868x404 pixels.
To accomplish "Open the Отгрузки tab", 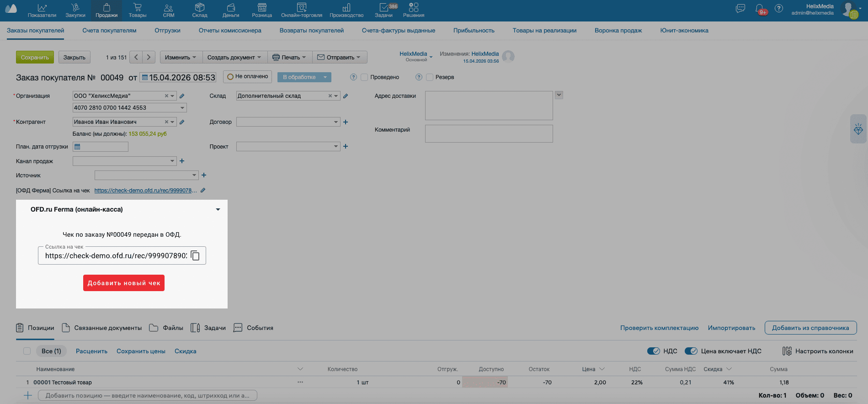I will 167,31.
